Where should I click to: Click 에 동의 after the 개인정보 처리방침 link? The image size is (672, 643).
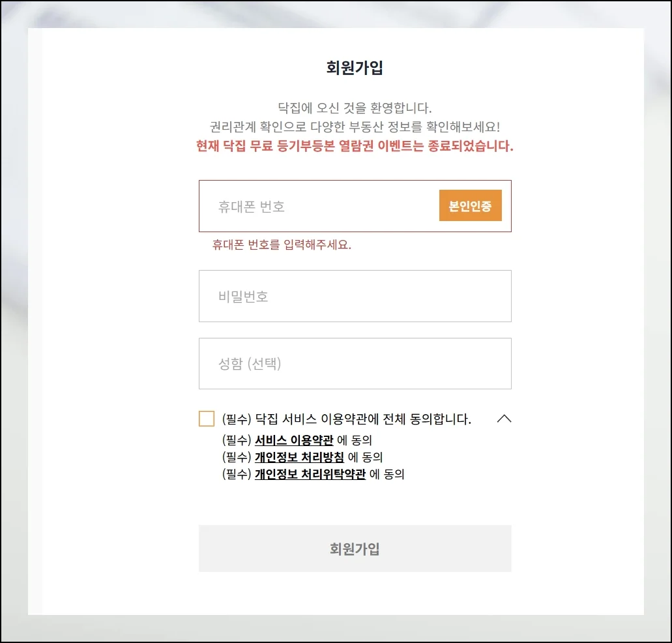pyautogui.click(x=365, y=457)
